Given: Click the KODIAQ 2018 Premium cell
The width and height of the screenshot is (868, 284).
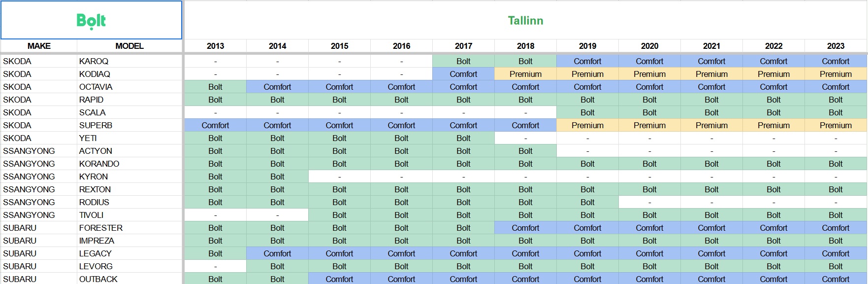Looking at the screenshot, I should coord(525,74).
